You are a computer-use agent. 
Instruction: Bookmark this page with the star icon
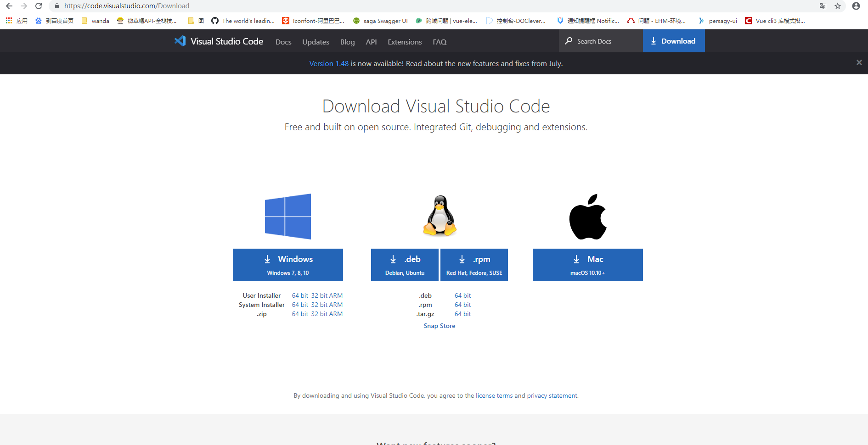coord(838,6)
